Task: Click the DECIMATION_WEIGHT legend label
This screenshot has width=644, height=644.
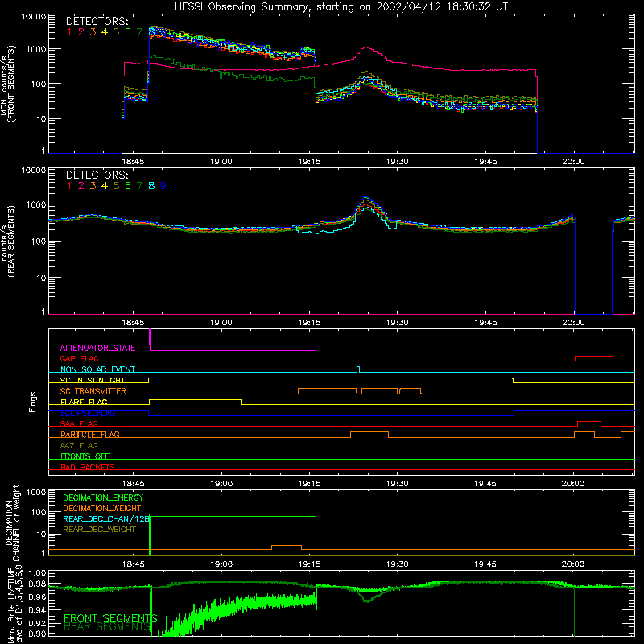Action: [102, 509]
